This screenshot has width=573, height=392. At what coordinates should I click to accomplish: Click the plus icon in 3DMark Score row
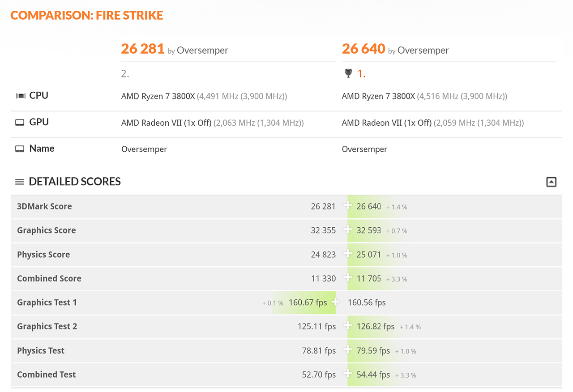click(347, 205)
